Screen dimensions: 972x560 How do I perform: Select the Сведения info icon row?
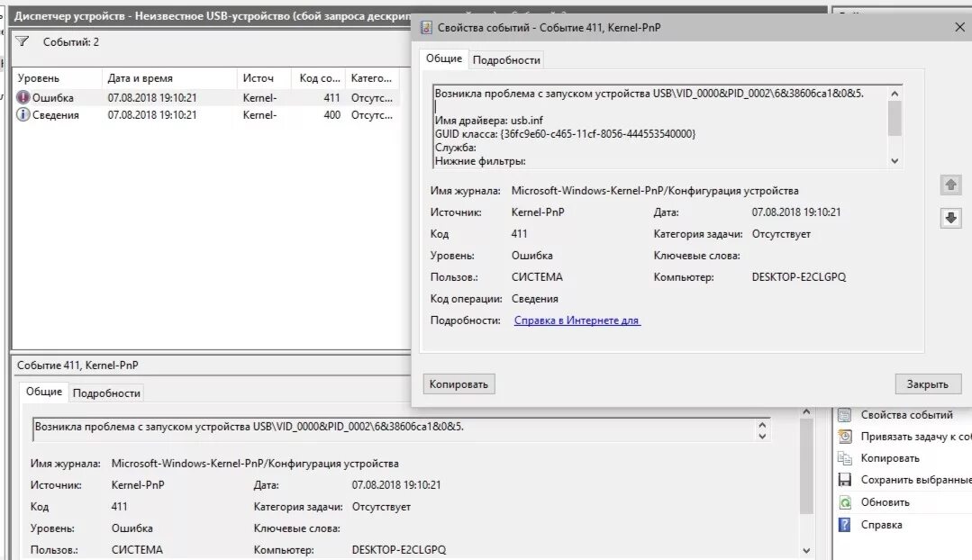click(205, 114)
